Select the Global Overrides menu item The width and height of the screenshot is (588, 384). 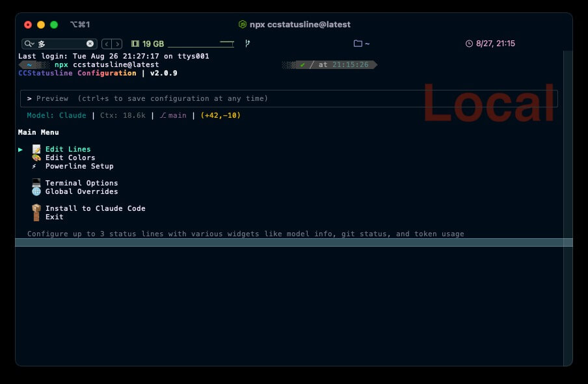tap(81, 191)
